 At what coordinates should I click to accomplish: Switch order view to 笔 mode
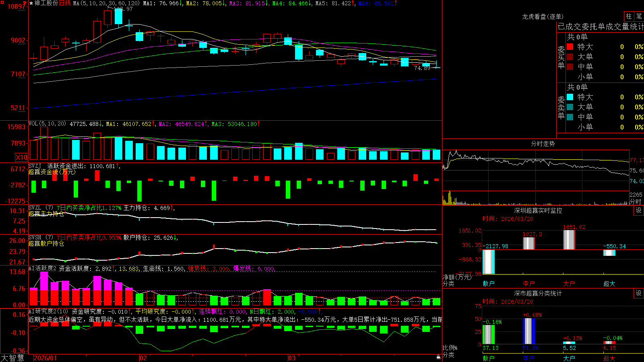(x=639, y=16)
